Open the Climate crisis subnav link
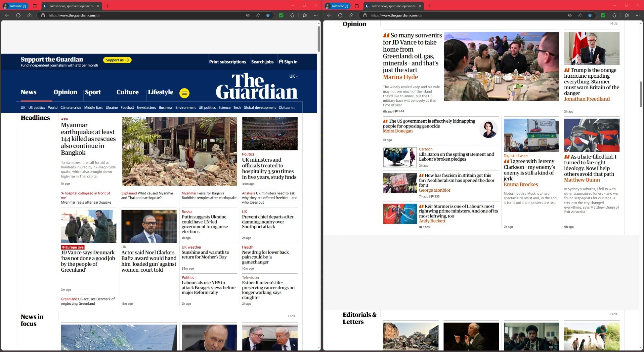 click(71, 107)
